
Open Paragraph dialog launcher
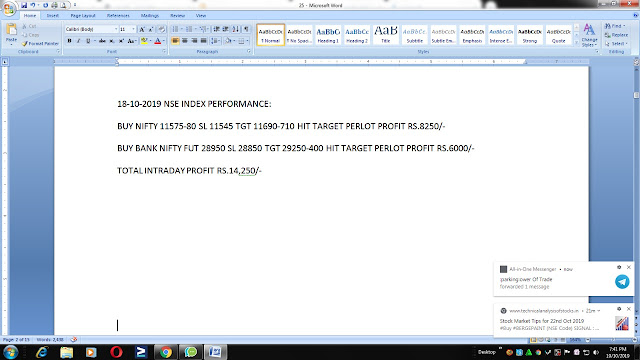249,51
